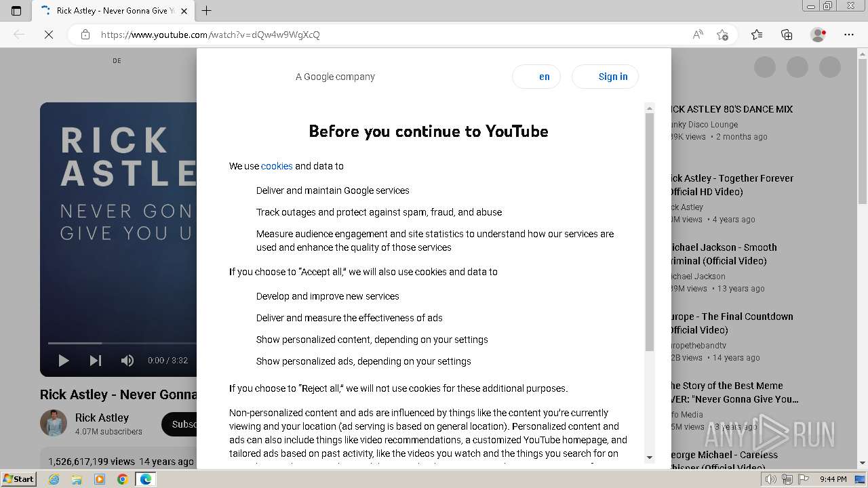Click the dialog scroll down arrow
The height and width of the screenshot is (488, 868).
[x=650, y=457]
